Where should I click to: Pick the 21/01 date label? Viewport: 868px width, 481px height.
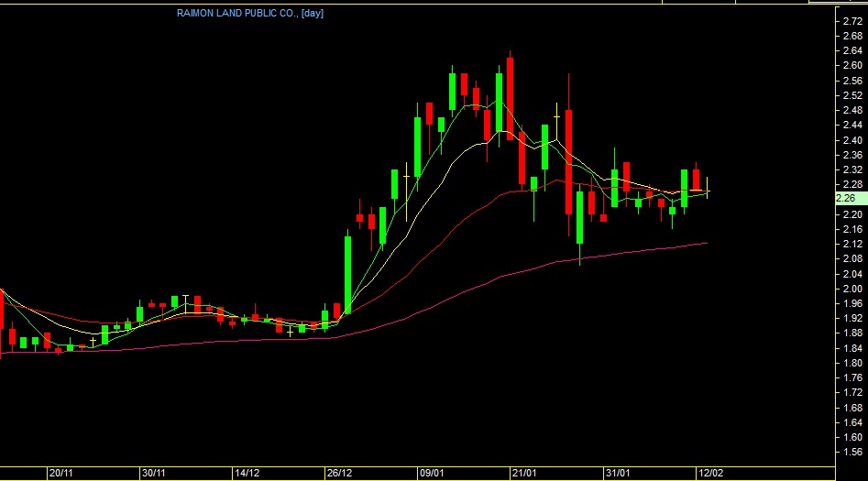coord(524,474)
